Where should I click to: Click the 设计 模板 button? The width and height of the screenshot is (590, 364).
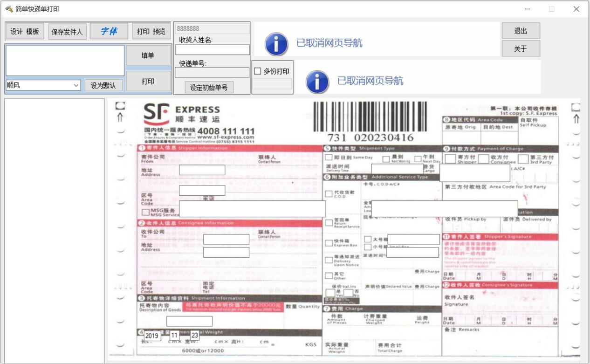click(x=25, y=31)
